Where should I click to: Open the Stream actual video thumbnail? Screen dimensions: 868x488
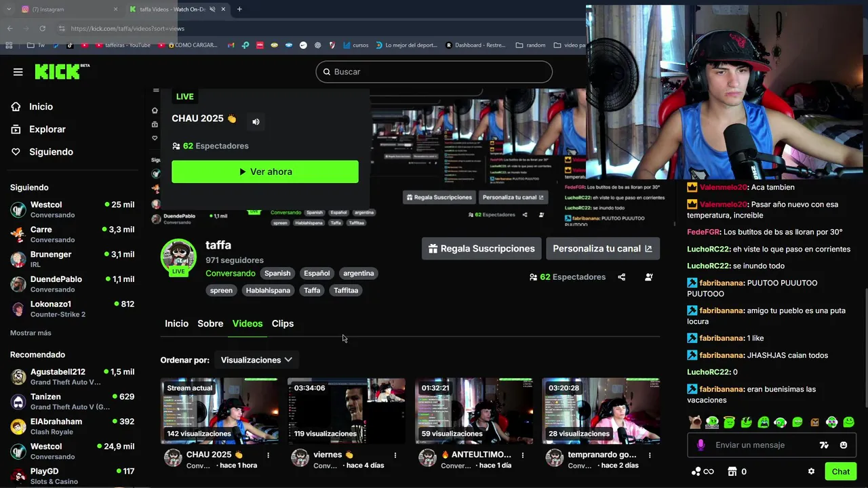[x=220, y=411]
